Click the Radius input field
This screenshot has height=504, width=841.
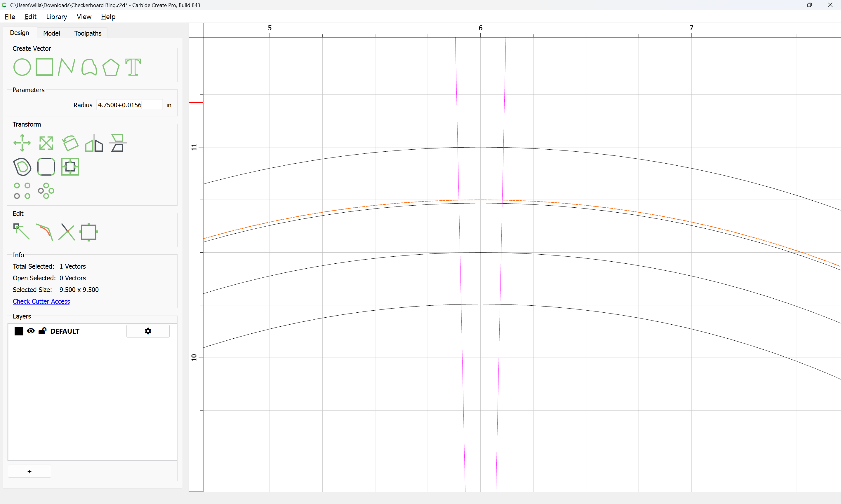pos(130,105)
